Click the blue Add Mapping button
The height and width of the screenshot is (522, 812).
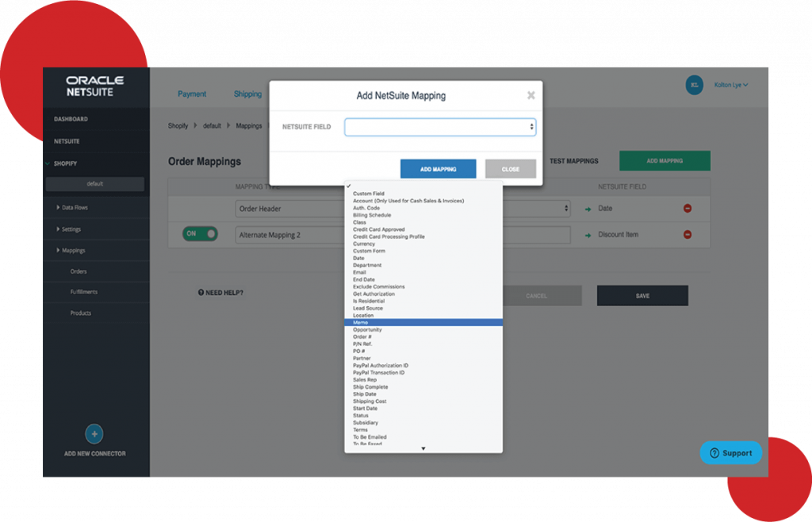[438, 169]
